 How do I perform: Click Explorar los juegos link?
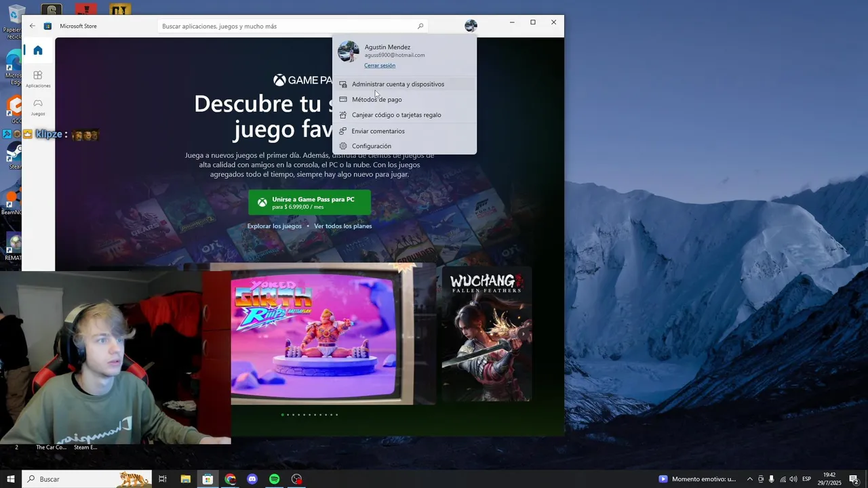click(x=275, y=226)
